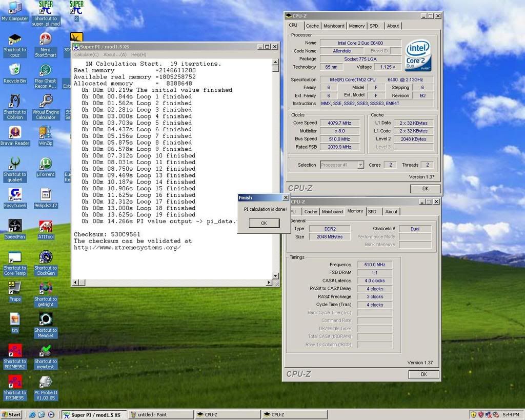This screenshot has height=420, width=525.
Task: Launch the µTorrent desktop shortcut
Action: 46,164
